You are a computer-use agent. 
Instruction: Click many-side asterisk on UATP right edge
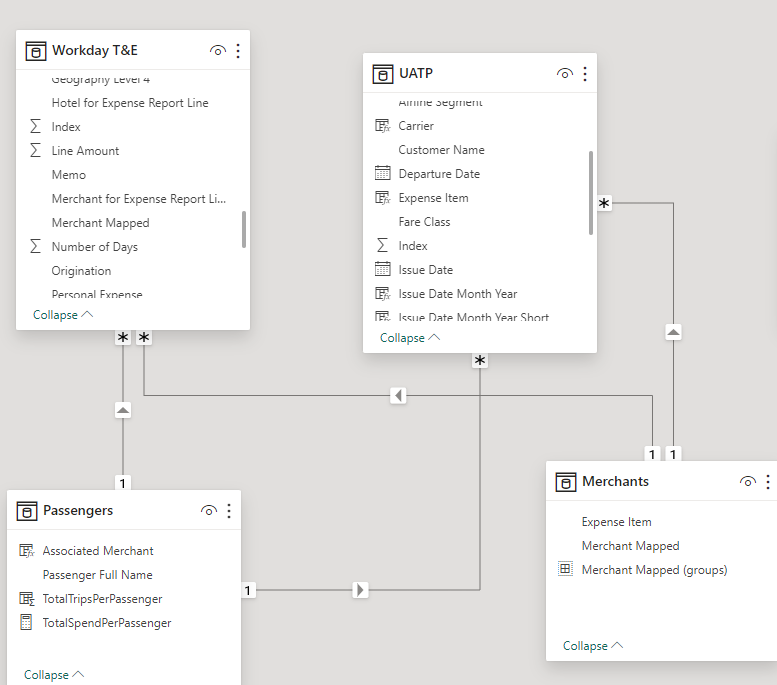click(604, 203)
